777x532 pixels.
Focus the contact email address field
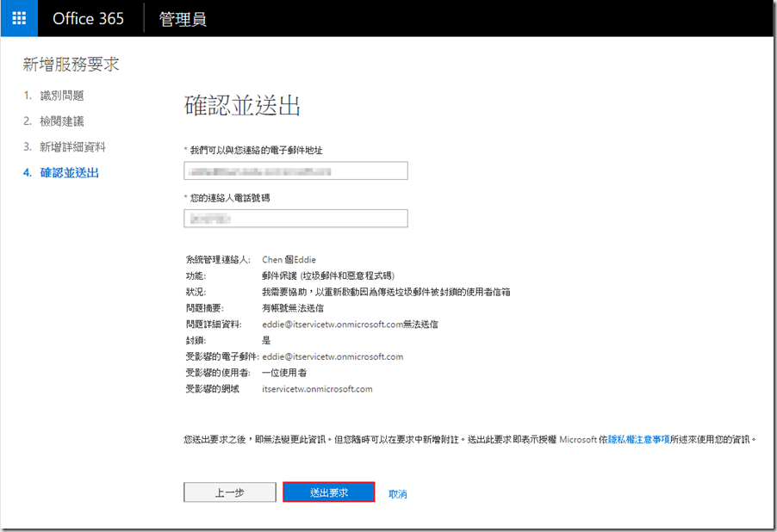coord(295,171)
